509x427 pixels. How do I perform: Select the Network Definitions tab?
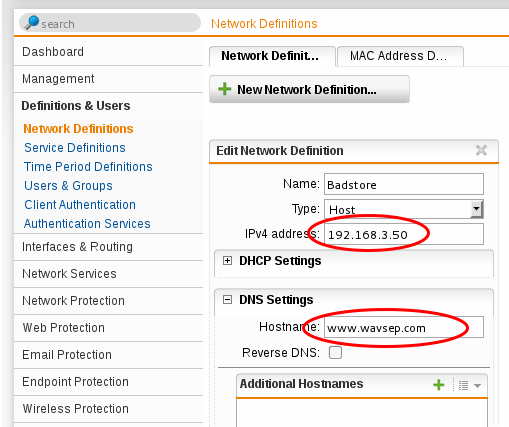(272, 56)
